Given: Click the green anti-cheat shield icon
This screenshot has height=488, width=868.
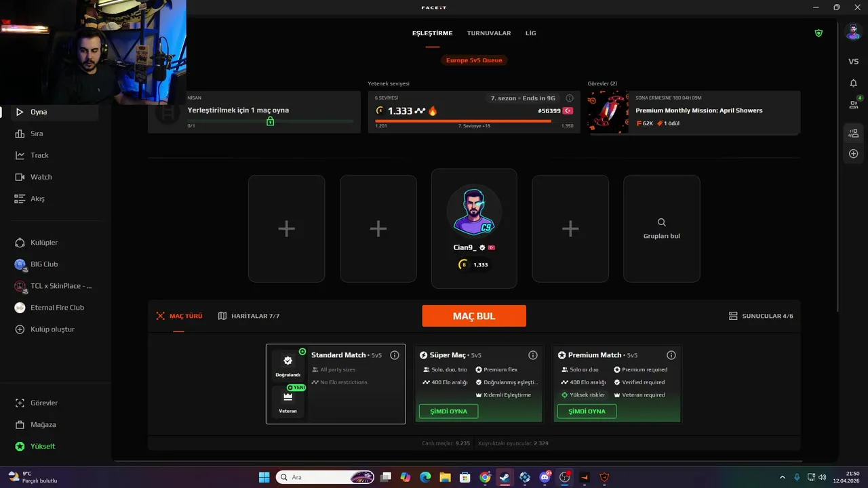Looking at the screenshot, I should click(818, 33).
